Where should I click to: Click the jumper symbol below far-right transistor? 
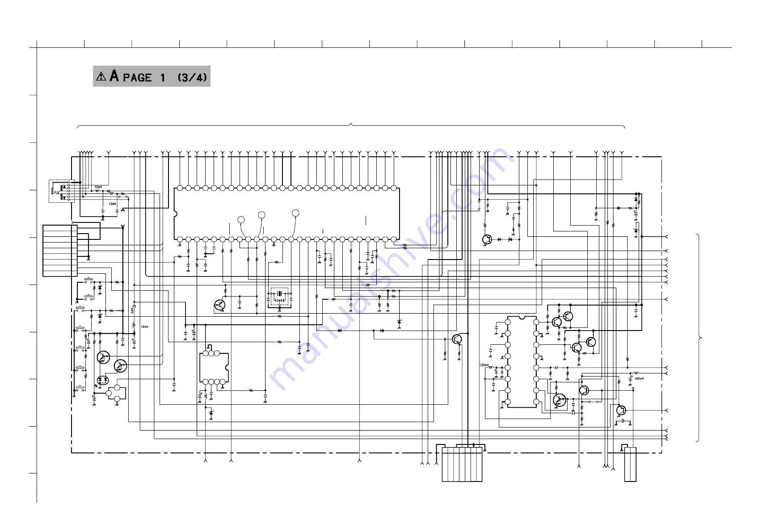click(x=623, y=421)
